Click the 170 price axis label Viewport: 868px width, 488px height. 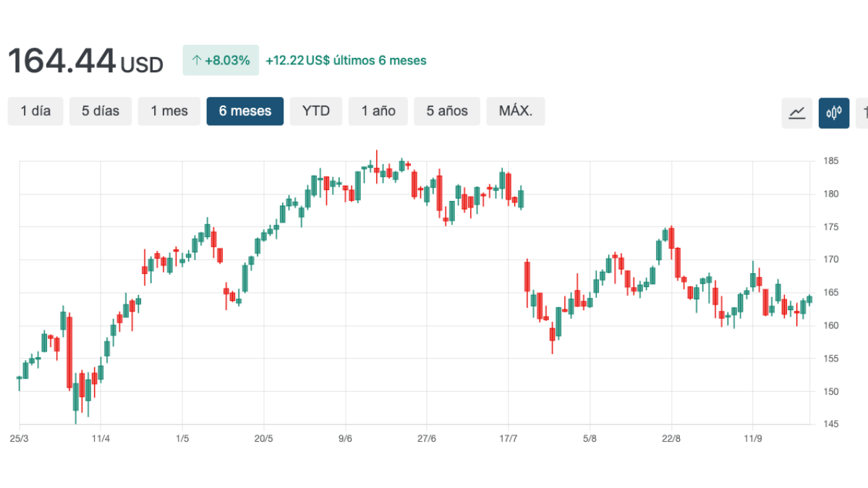click(830, 260)
